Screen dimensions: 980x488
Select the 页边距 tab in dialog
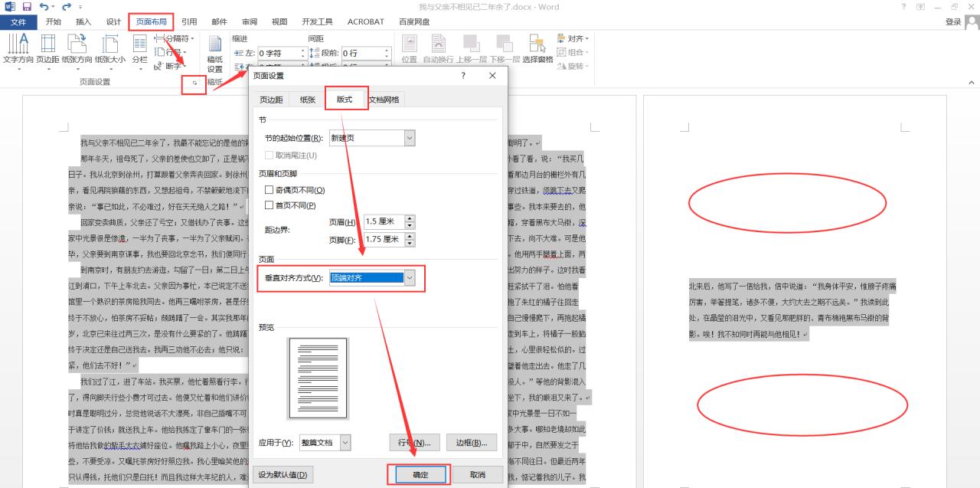[271, 100]
